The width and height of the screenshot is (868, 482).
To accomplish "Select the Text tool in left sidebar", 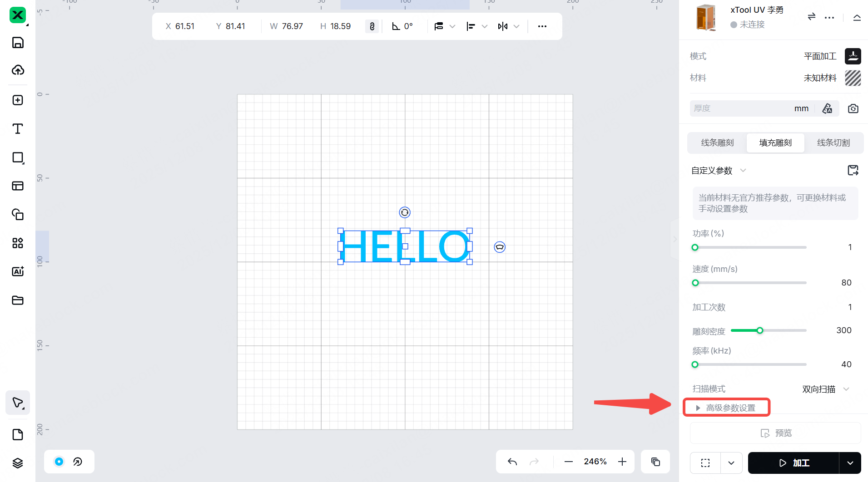I will point(18,129).
